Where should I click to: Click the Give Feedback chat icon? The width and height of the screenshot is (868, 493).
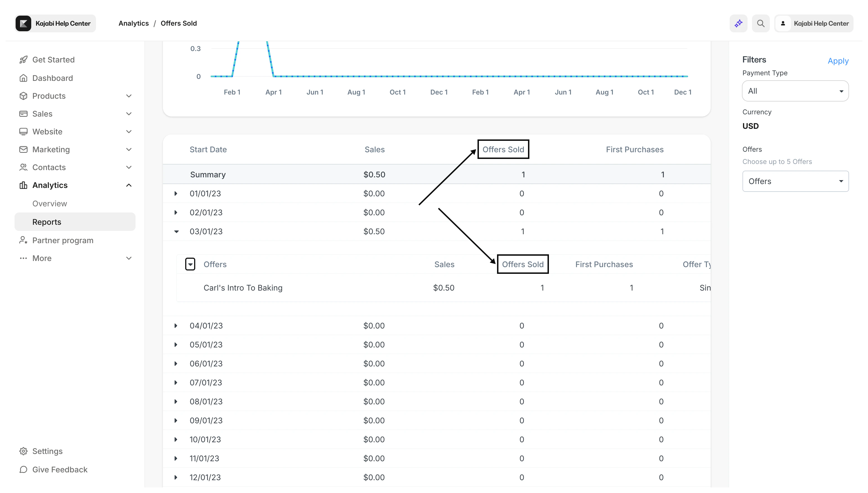coord(23,469)
